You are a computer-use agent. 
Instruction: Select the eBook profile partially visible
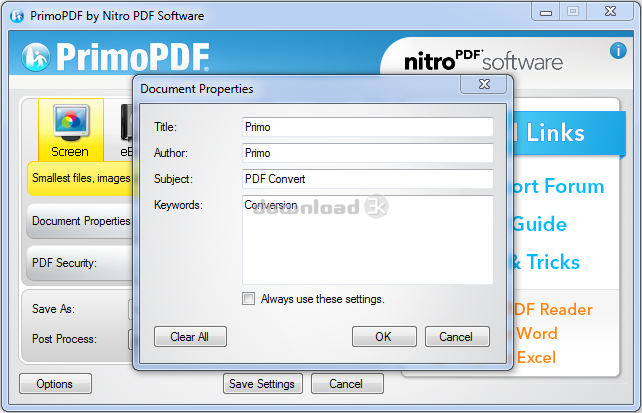[126, 130]
